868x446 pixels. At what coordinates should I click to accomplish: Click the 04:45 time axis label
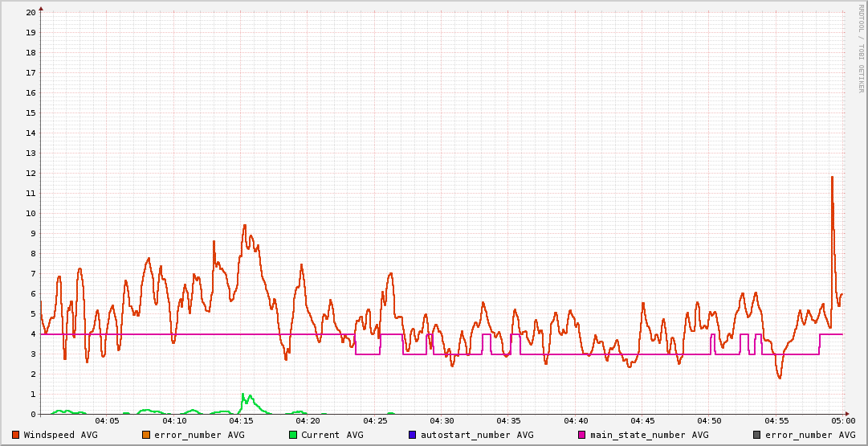[x=642, y=421]
